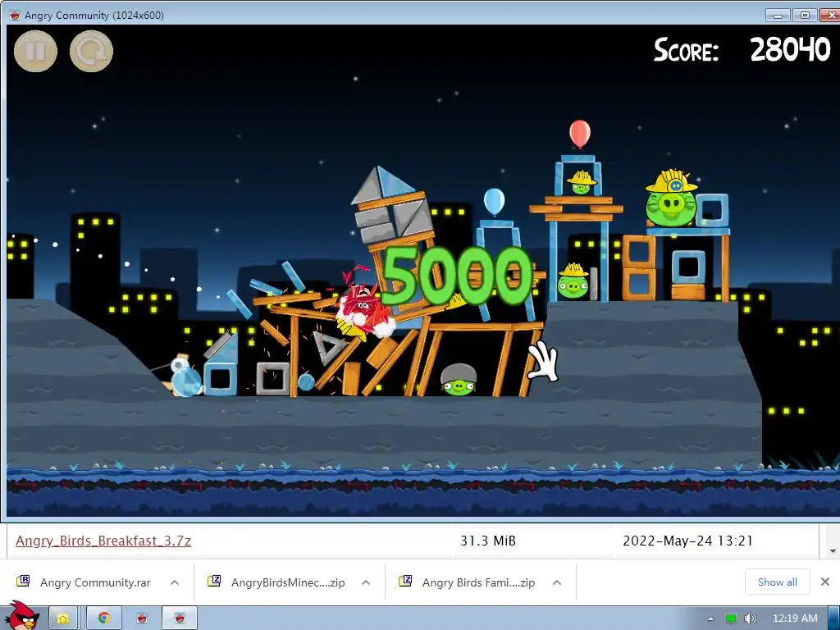Click the 5000 points popup
The image size is (840, 630).
tap(457, 276)
